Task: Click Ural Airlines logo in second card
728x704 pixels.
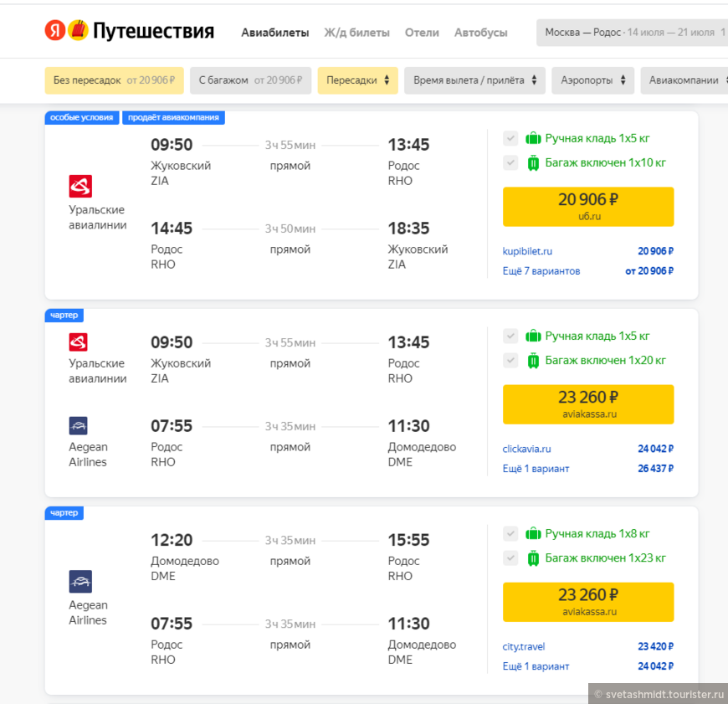Action: click(x=78, y=342)
